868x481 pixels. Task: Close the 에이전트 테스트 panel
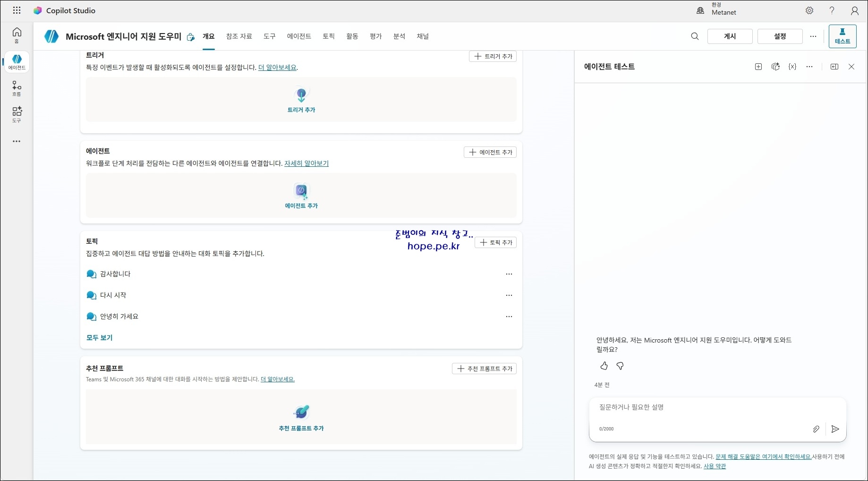tap(851, 67)
